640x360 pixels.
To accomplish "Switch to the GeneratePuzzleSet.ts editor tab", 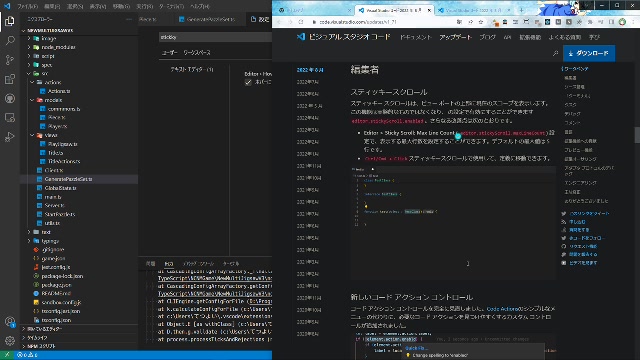I will point(207,19).
